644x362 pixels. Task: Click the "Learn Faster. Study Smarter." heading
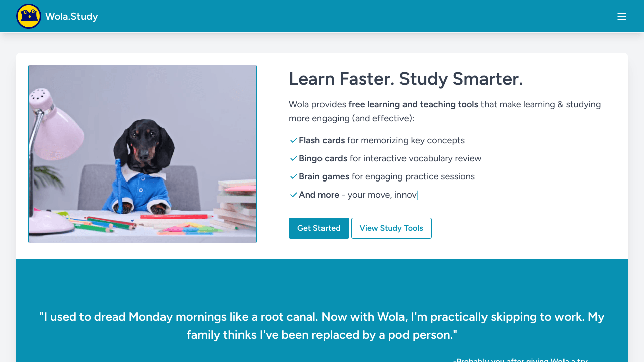coord(406,79)
